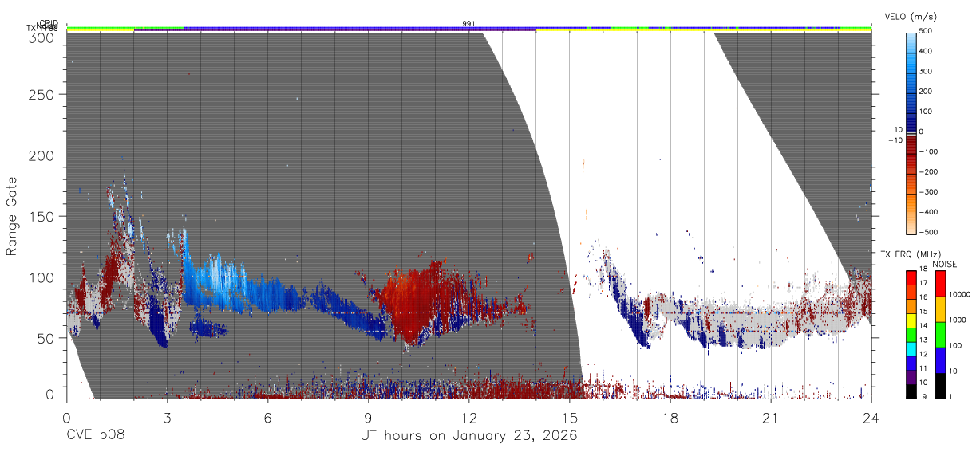
Task: Click the 12 hour tick on UT axis
Action: tap(468, 417)
